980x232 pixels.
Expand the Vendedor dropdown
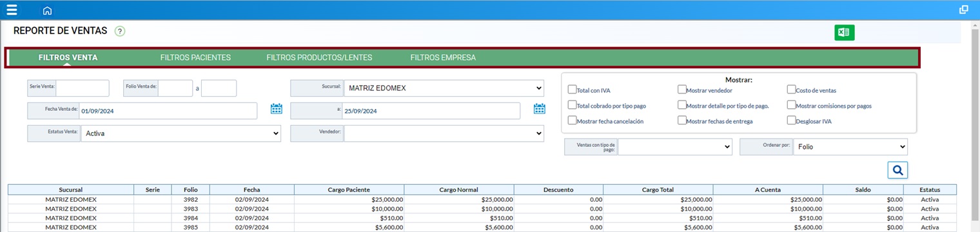tap(444, 133)
